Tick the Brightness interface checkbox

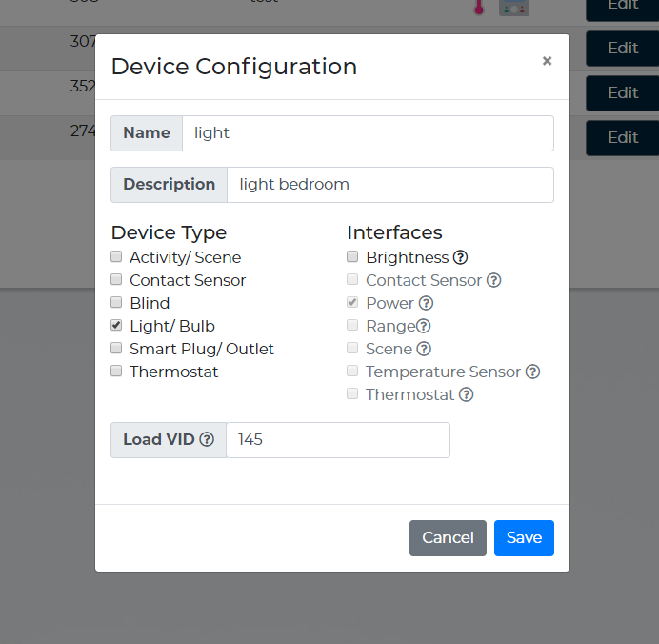coord(352,257)
